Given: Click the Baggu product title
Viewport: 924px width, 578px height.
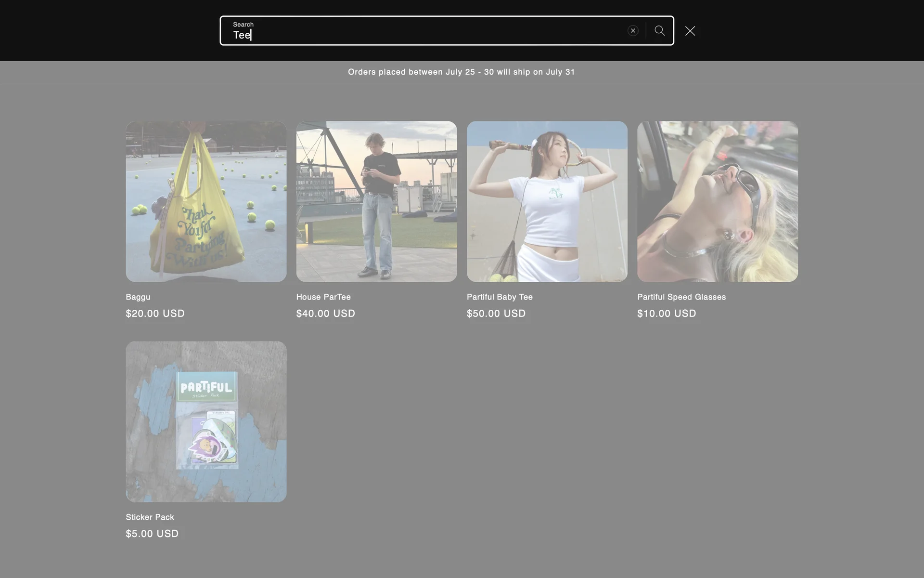Looking at the screenshot, I should (x=138, y=297).
